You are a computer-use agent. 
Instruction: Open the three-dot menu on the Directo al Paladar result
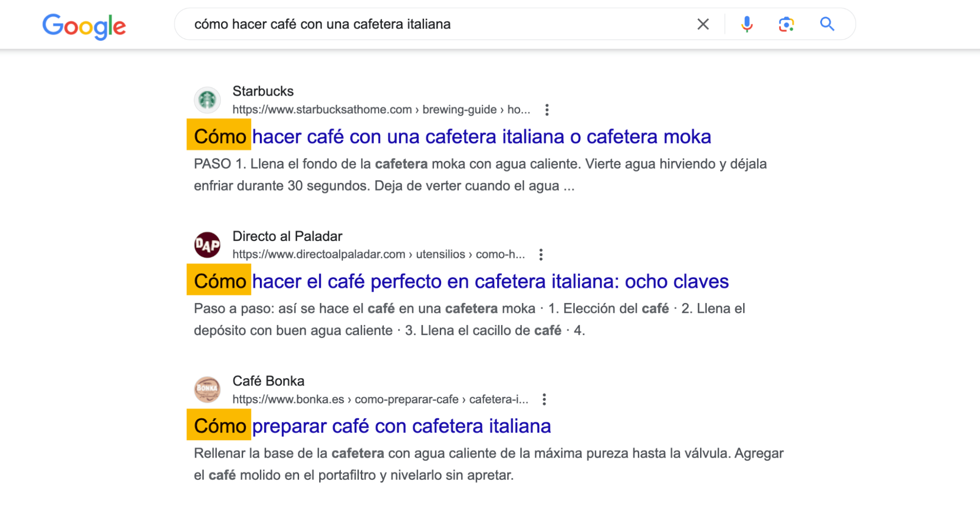point(541,255)
